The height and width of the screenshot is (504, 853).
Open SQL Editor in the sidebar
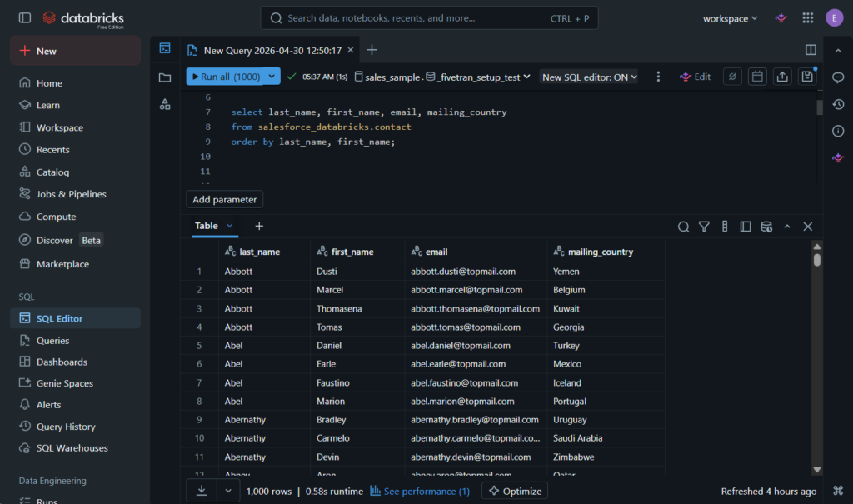pos(75,318)
